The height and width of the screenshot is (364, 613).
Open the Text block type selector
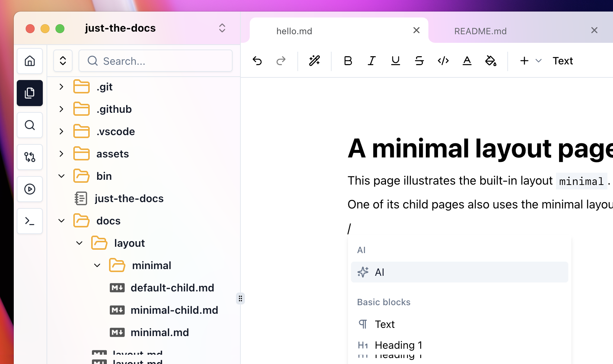pyautogui.click(x=563, y=61)
